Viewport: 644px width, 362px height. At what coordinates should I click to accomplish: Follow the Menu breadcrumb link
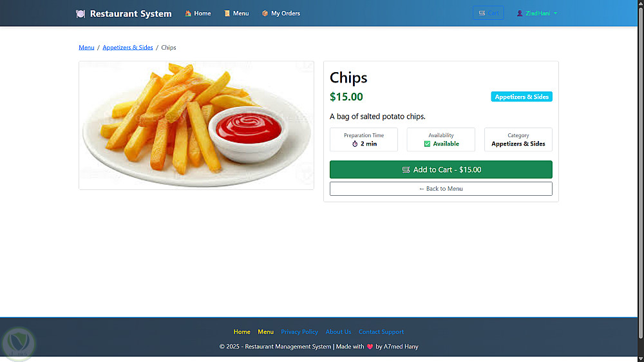click(x=86, y=47)
